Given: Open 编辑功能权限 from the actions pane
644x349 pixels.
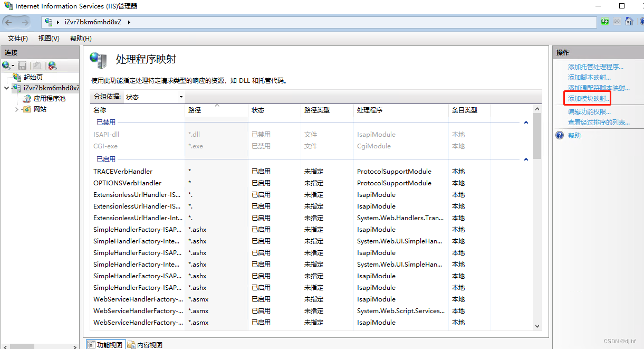Looking at the screenshot, I should 589,114.
